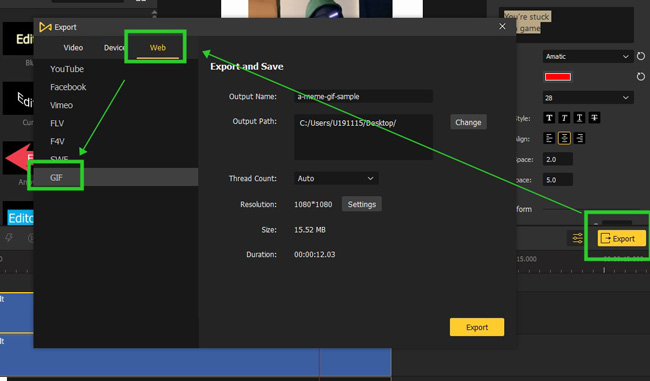The image size is (650, 381).
Task: Open the Thread Count Auto dropdown
Action: pyautogui.click(x=336, y=178)
